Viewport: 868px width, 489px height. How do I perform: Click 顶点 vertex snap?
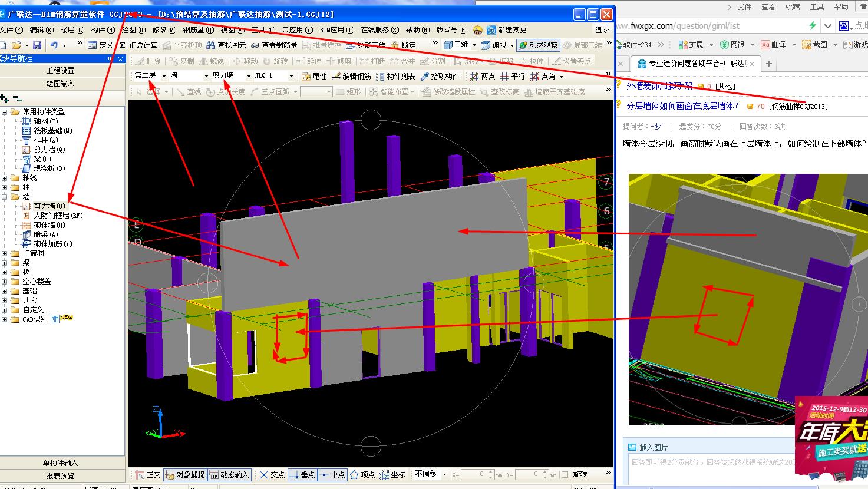click(x=362, y=474)
